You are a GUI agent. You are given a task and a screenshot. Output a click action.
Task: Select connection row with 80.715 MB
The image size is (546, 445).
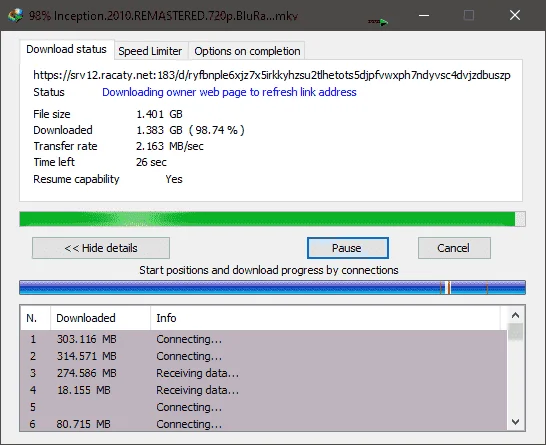click(264, 424)
